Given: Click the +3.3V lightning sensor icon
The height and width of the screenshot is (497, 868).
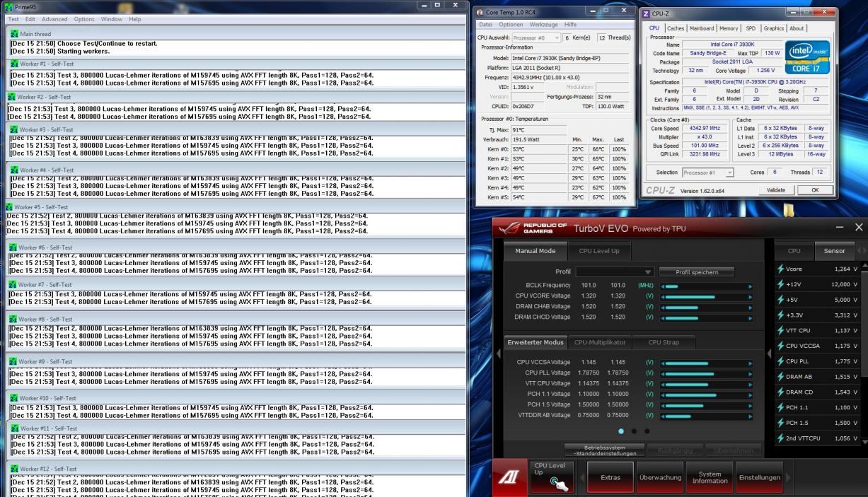Looking at the screenshot, I should [780, 315].
